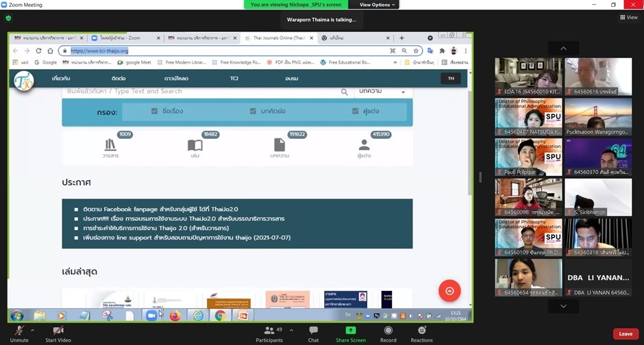Open the View Options dropdown
Screen dimensions: 644x345
tap(377, 5)
